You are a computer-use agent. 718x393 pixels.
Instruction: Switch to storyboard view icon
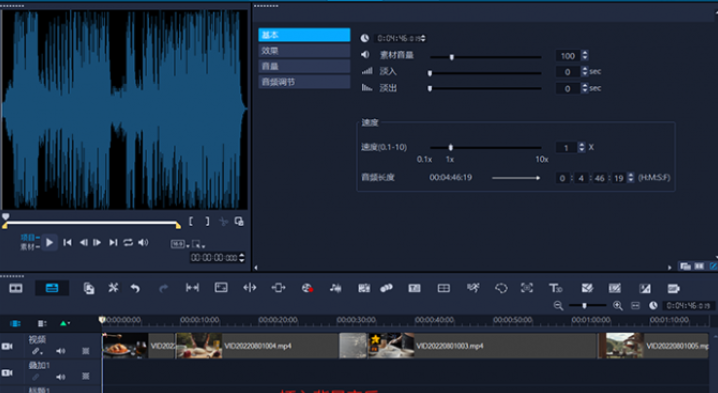point(16,288)
